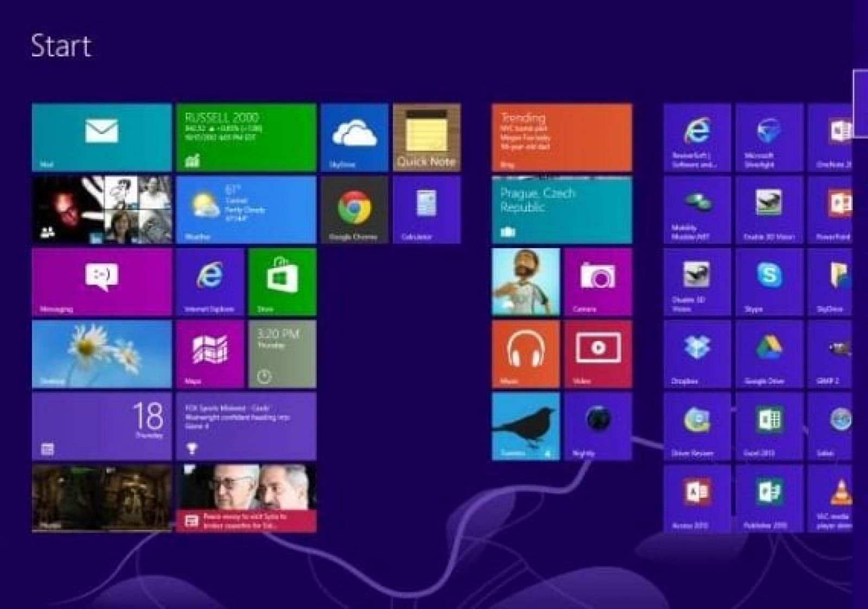Open the Quick Note tile
This screenshot has width=868, height=609.
pos(426,137)
